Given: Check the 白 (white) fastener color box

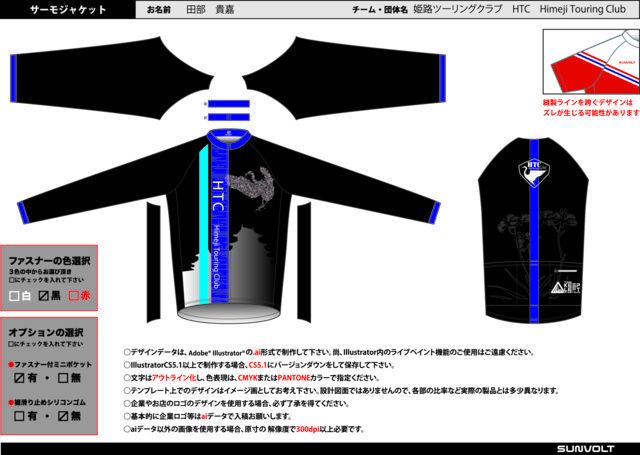Looking at the screenshot, I should [x=13, y=296].
